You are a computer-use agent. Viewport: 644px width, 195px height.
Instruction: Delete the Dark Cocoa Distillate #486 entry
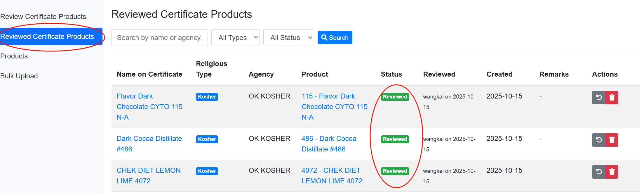tap(612, 140)
